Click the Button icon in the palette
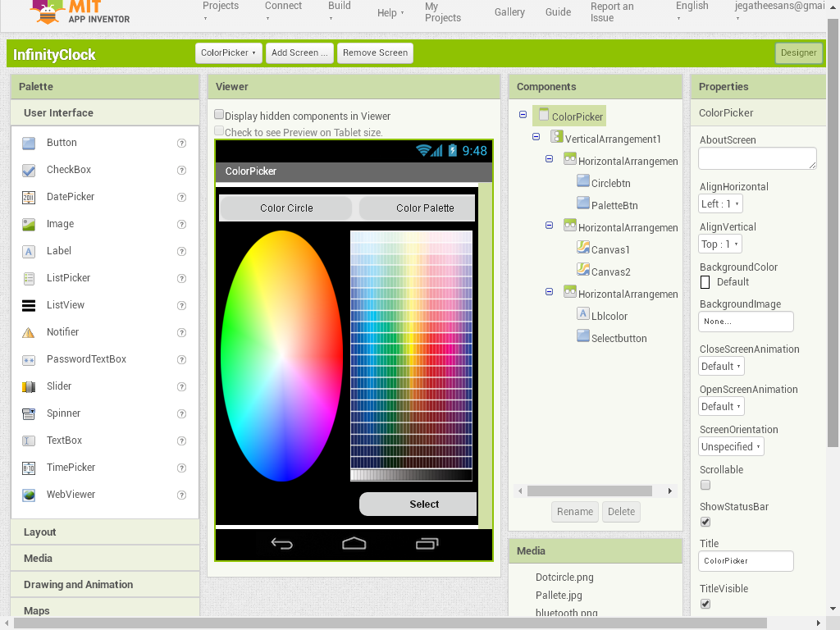This screenshot has height=630, width=840. pyautogui.click(x=29, y=143)
